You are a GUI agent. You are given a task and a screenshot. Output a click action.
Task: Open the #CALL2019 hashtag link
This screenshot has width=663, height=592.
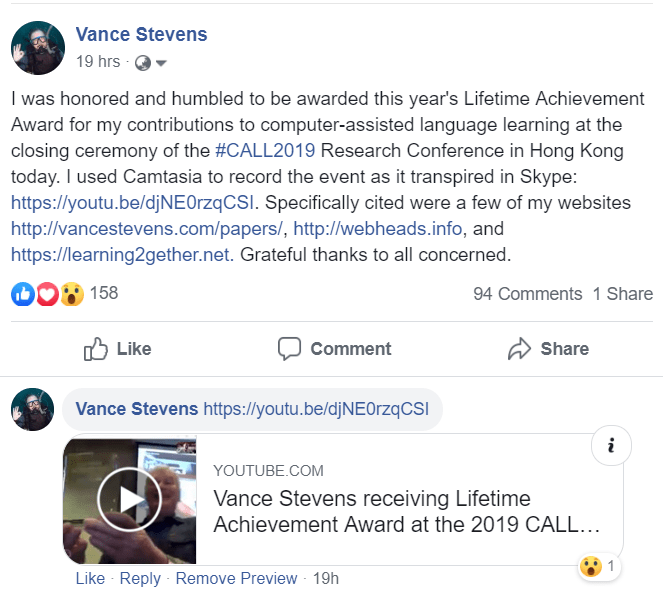265,151
